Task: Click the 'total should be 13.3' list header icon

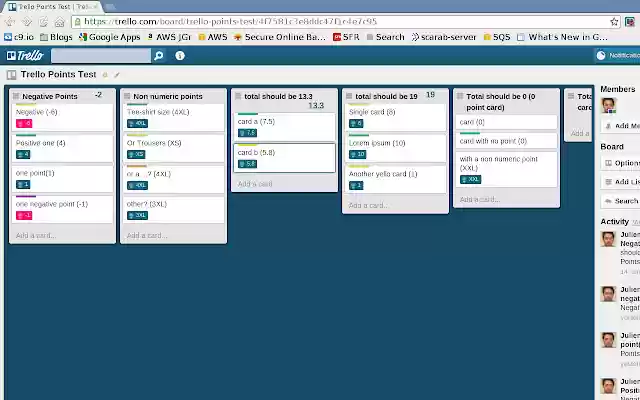Action: (238, 96)
